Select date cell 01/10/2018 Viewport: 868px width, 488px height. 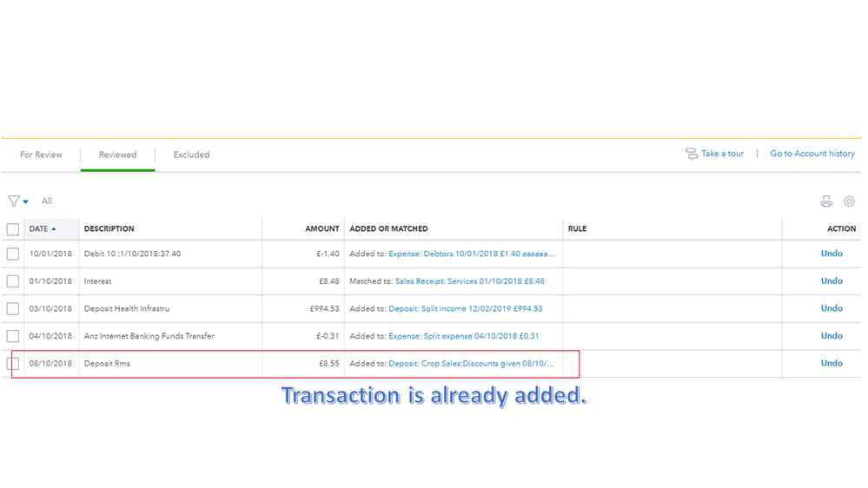tap(50, 281)
